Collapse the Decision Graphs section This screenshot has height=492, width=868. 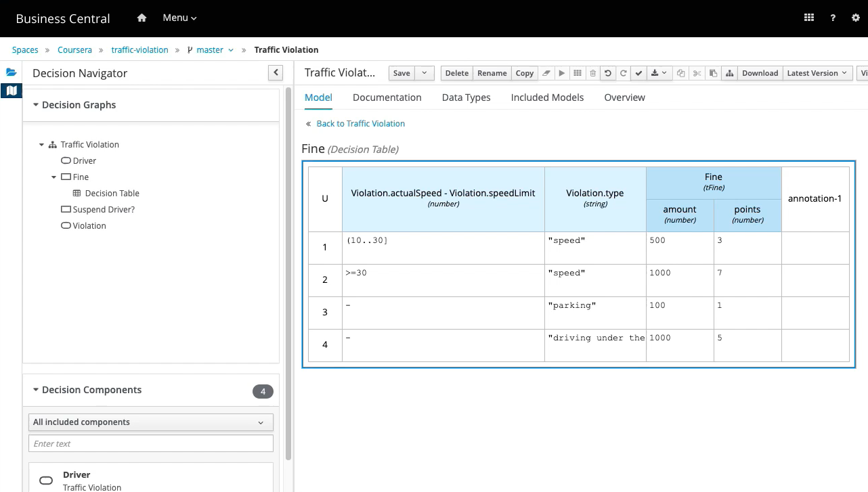coord(36,105)
